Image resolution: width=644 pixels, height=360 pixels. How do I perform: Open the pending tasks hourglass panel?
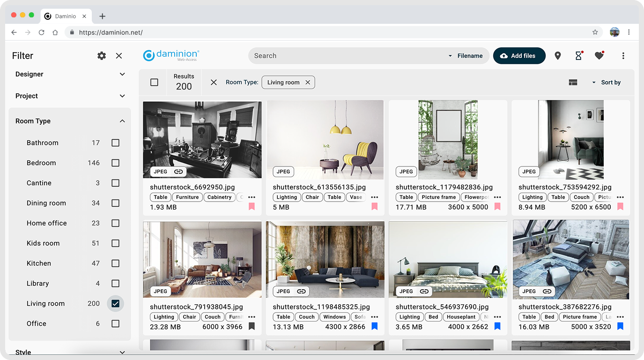click(x=578, y=55)
